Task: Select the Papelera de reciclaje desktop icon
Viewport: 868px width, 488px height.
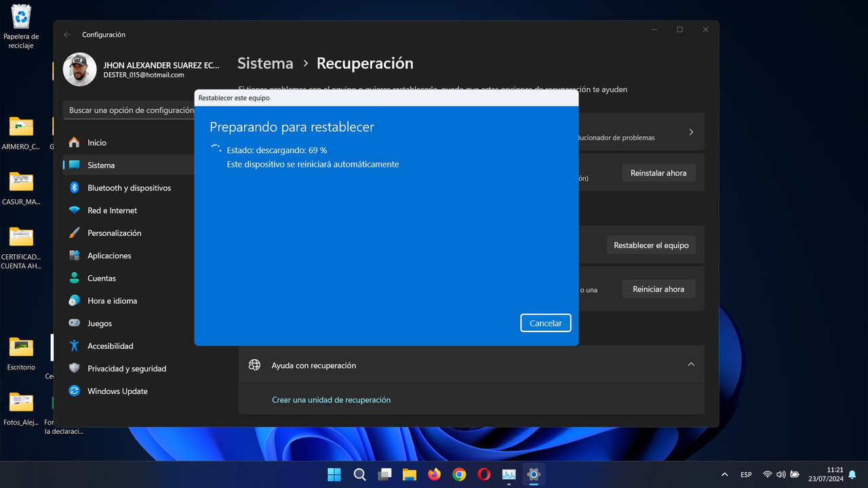Action: 21,26
